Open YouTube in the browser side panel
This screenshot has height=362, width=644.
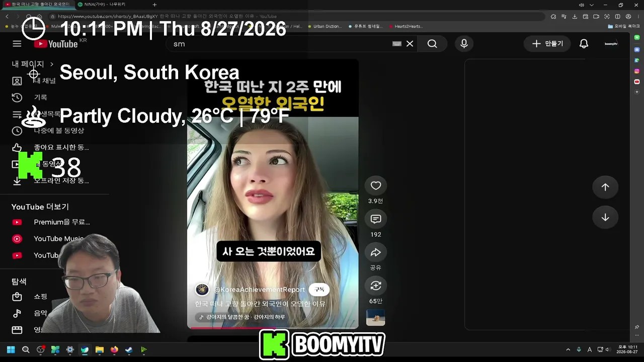(637, 81)
